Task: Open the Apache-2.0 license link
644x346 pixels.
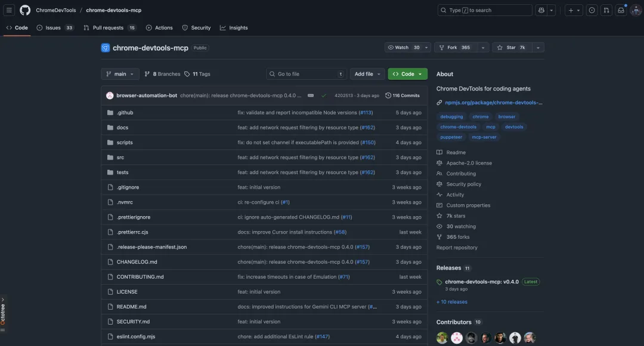Action: (464, 163)
